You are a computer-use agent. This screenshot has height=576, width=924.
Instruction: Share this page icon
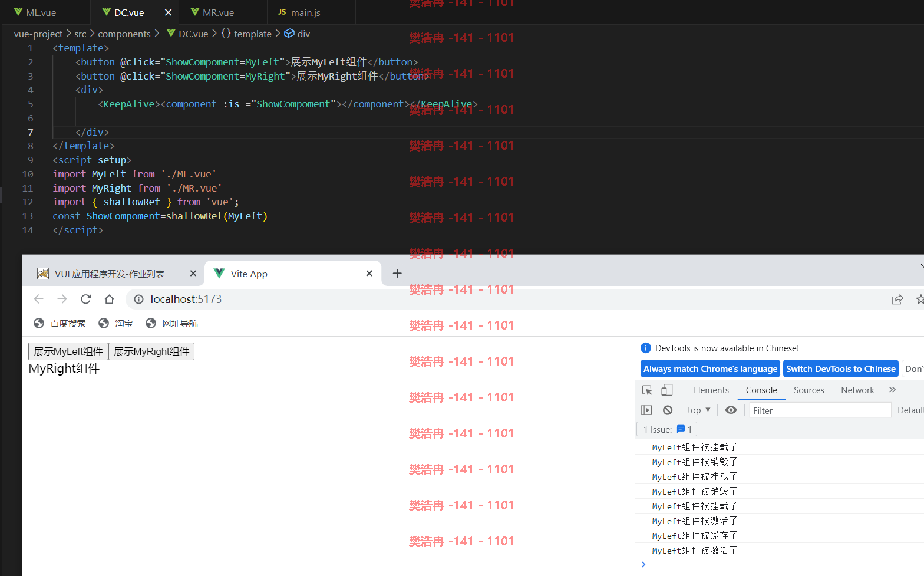897,299
